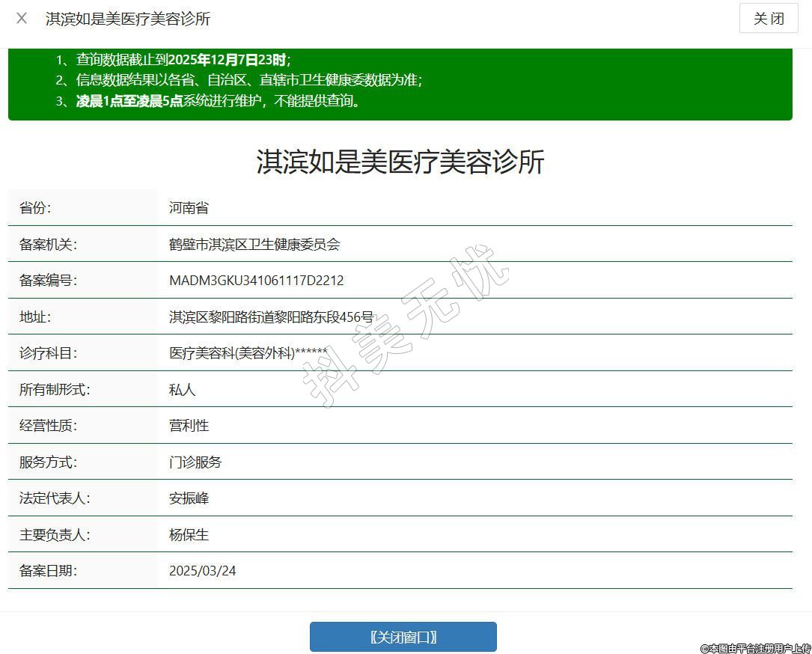This screenshot has height=654, width=812.
Task: Click the address 淇滨区黎阳路街道黎阳路东段456号
Action: pos(271,317)
